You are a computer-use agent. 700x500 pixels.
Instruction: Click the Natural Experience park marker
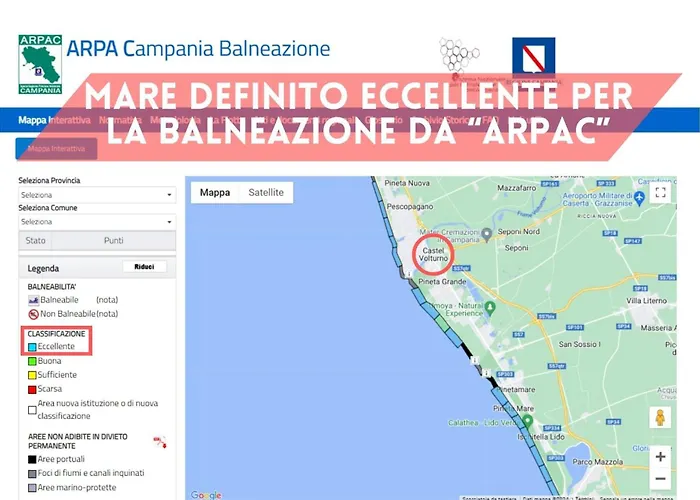tap(490, 307)
